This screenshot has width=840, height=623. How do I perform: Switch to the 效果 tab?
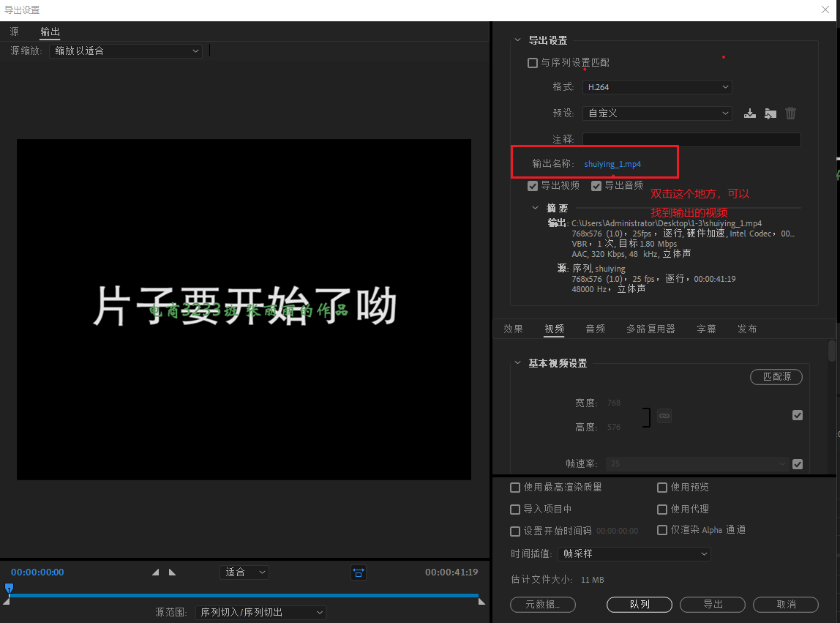click(x=513, y=329)
